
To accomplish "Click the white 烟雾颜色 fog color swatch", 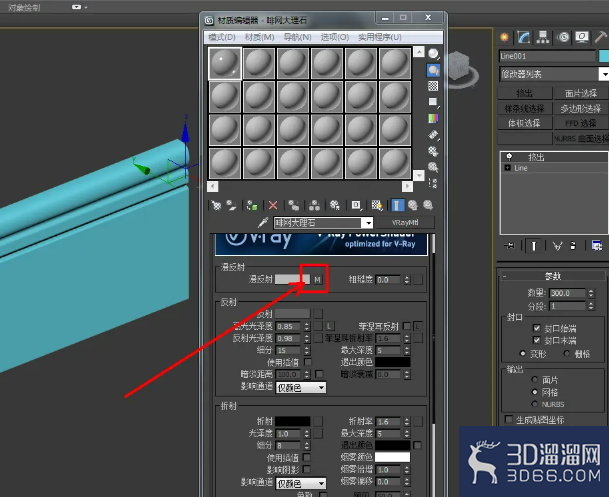I will (x=392, y=457).
